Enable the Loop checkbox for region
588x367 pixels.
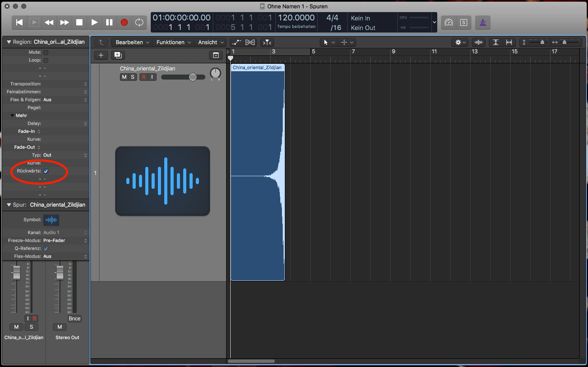46,60
